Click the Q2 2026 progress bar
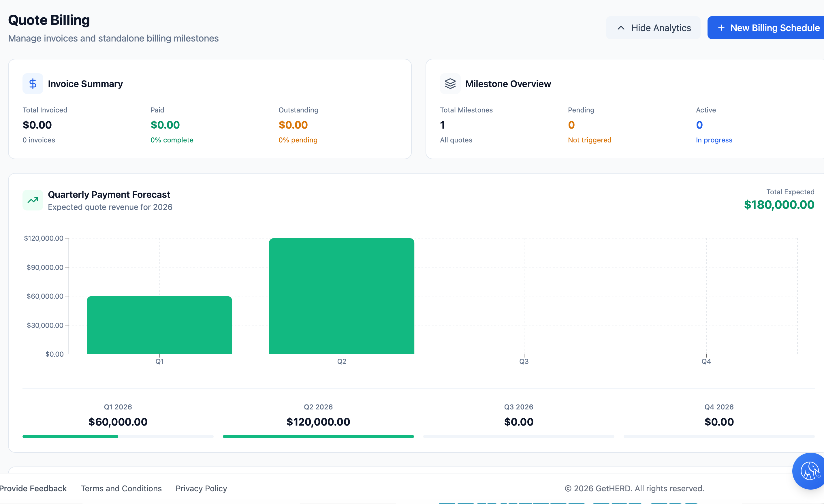Viewport: 824px width, 504px height. (x=318, y=437)
